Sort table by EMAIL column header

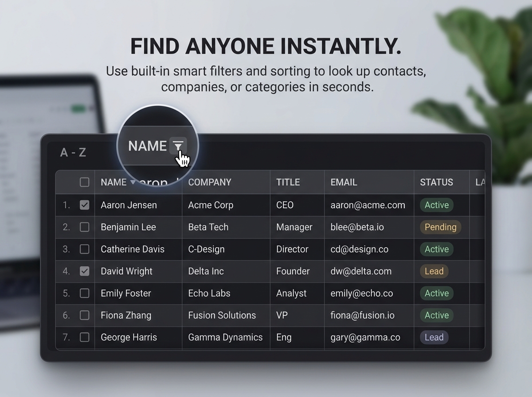click(344, 182)
